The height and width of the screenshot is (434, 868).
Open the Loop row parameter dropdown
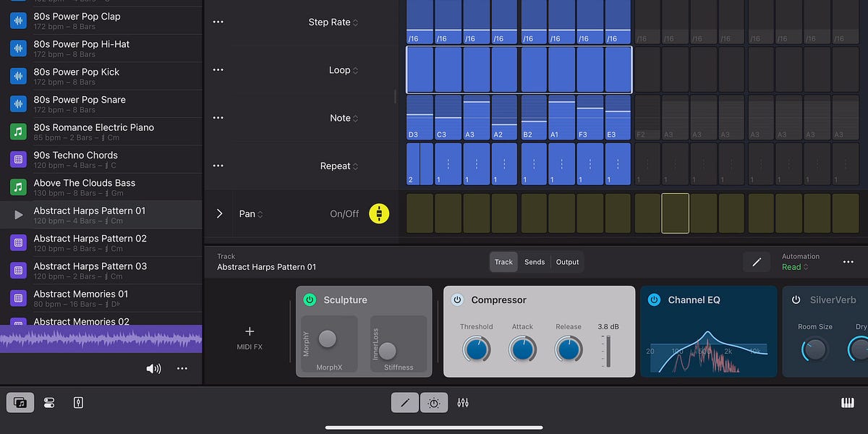coord(344,70)
